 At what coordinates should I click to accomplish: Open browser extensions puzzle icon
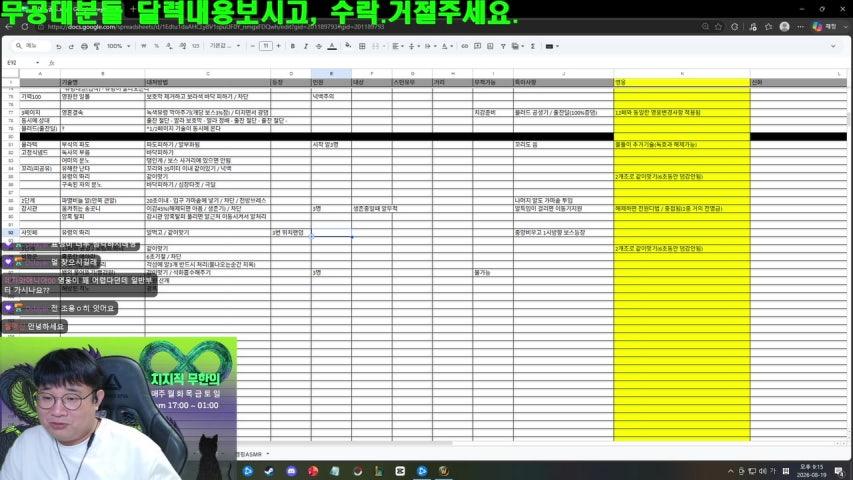tap(735, 26)
